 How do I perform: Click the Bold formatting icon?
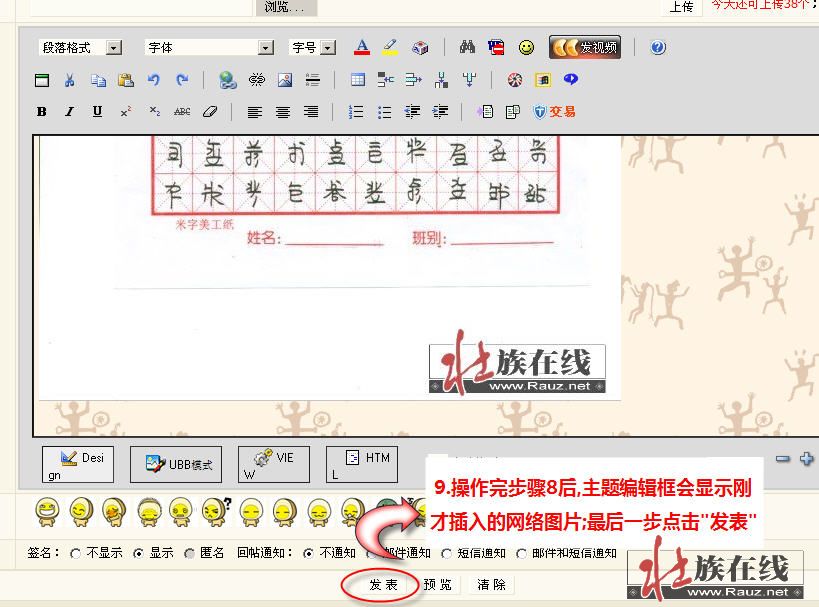point(42,112)
